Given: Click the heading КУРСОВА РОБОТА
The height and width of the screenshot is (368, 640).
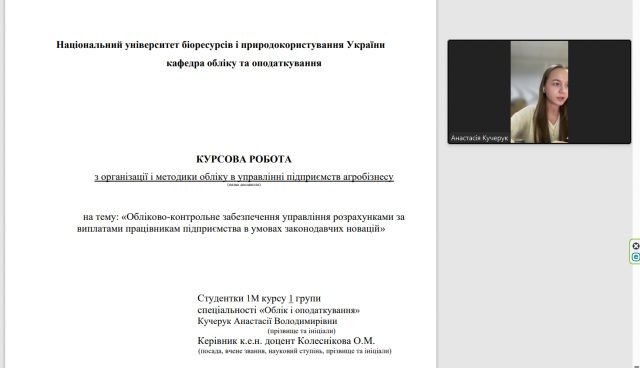Looking at the screenshot, I should (244, 159).
